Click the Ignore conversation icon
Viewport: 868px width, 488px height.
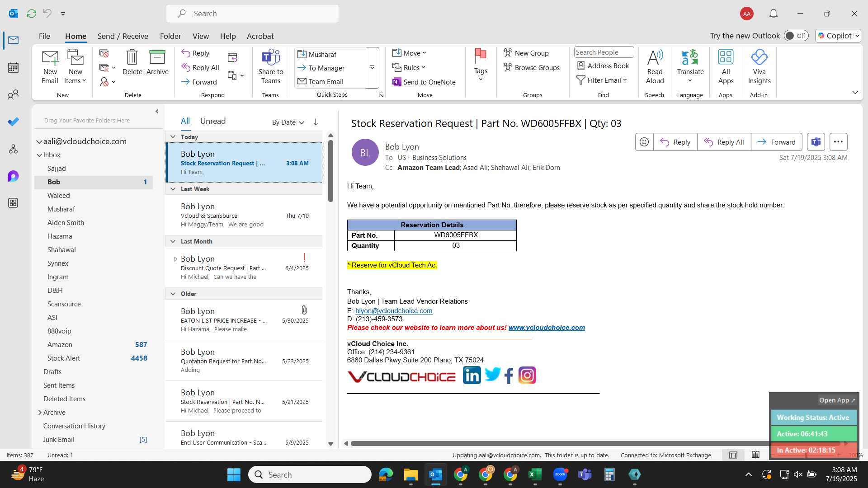tap(104, 54)
